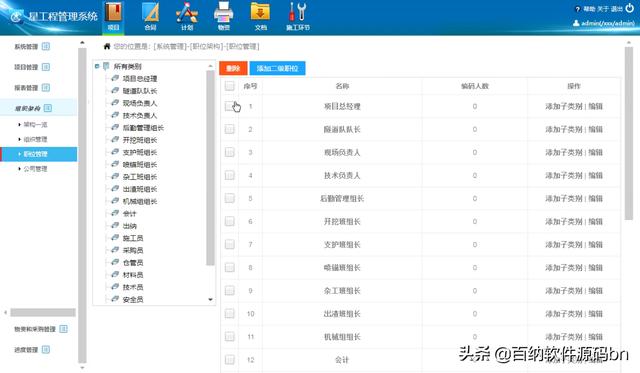This screenshot has height=373, width=640.
Task: Open the 计划 module with pencil-and-brush icon
Action: click(x=187, y=17)
